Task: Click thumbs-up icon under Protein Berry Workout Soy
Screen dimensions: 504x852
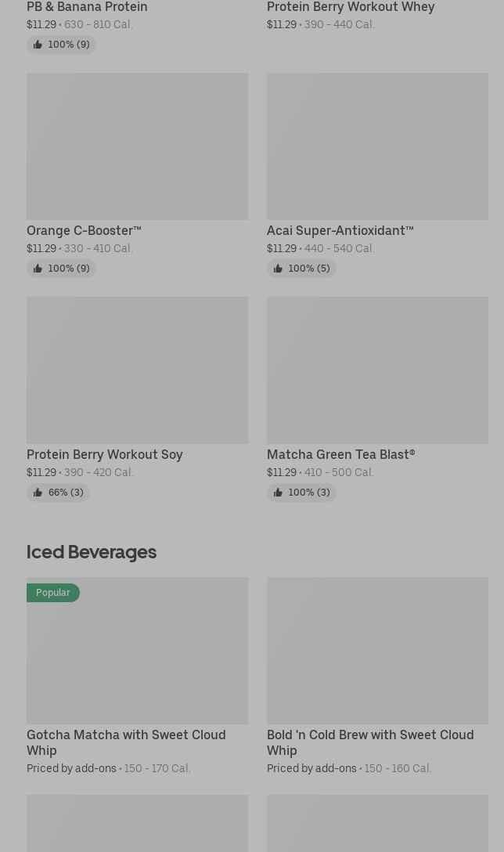Action: coord(38,493)
